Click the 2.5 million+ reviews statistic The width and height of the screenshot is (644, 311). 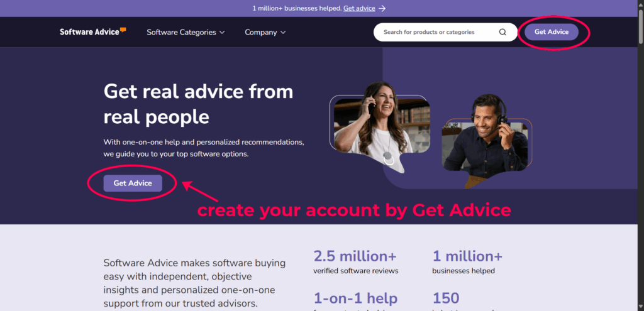pos(356,262)
